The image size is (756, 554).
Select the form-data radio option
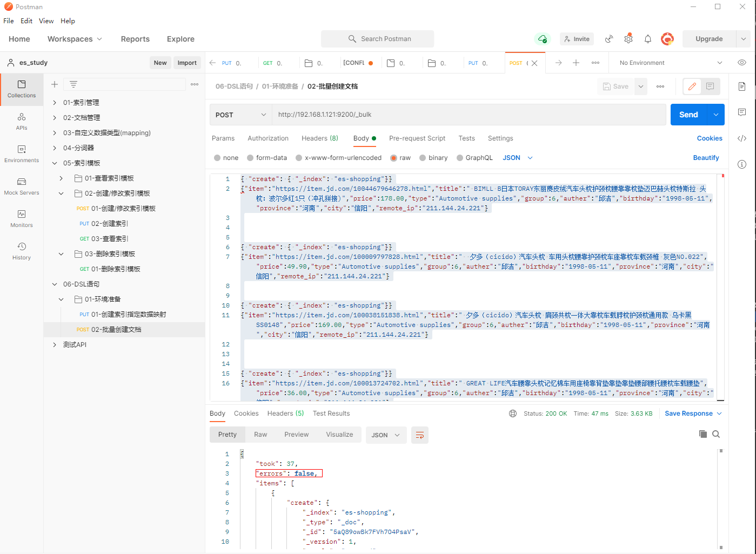coord(250,158)
